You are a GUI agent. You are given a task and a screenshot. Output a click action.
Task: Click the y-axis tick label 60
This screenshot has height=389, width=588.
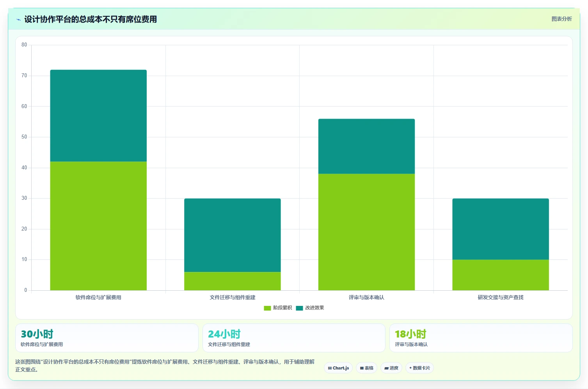pos(24,106)
